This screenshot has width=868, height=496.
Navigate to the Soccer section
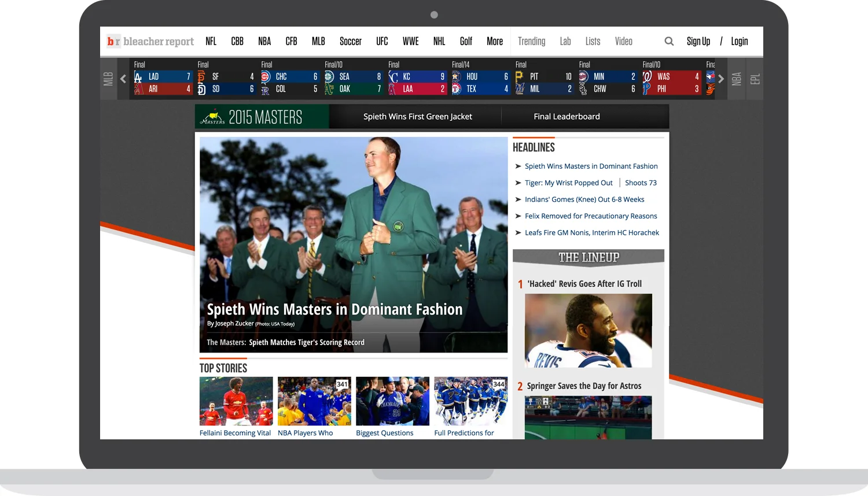pyautogui.click(x=351, y=41)
